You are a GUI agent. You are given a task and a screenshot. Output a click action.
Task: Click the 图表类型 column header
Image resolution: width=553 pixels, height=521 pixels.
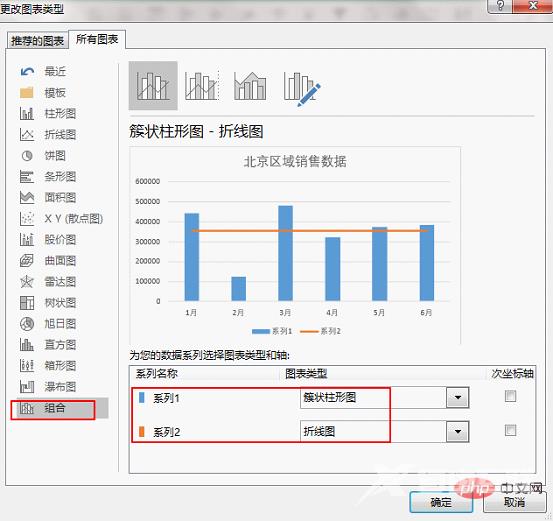click(x=306, y=374)
